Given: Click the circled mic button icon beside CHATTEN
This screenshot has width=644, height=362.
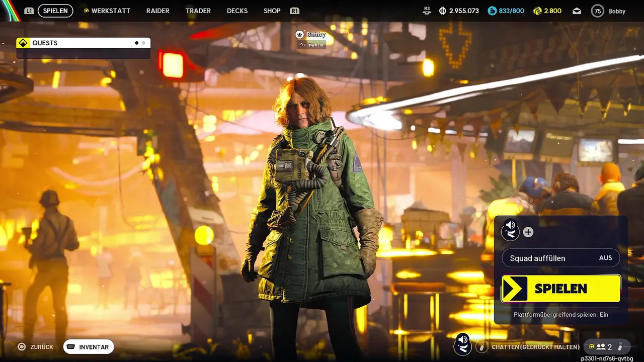Looking at the screenshot, I should (x=481, y=347).
